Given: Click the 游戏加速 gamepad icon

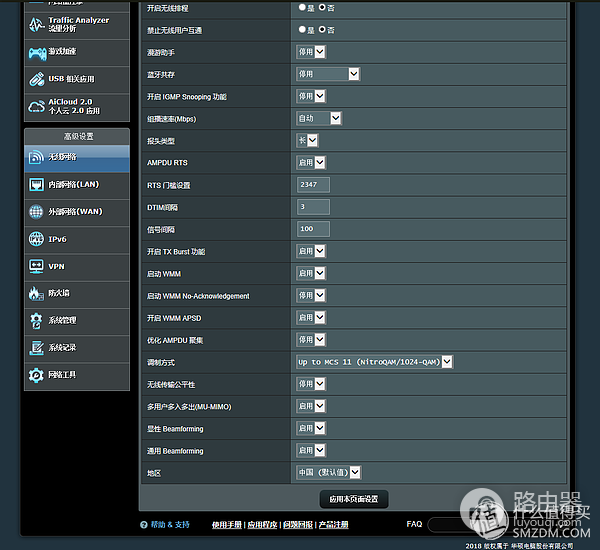Looking at the screenshot, I should (36, 52).
